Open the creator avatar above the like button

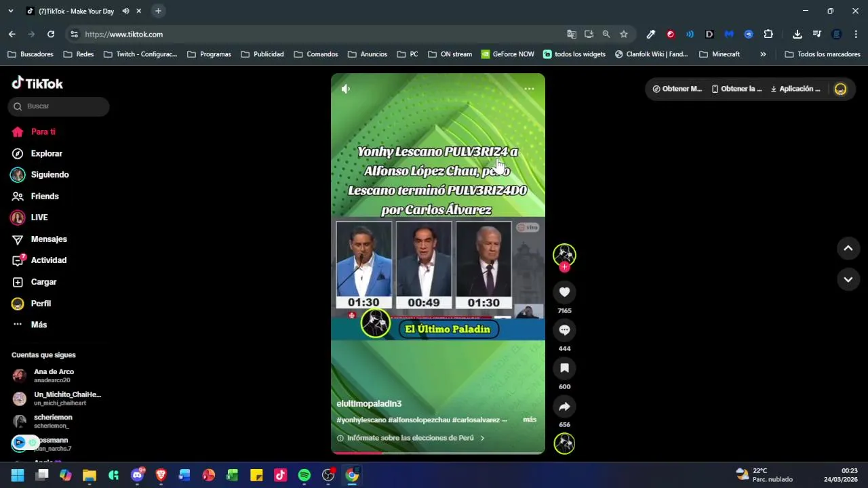[564, 254]
